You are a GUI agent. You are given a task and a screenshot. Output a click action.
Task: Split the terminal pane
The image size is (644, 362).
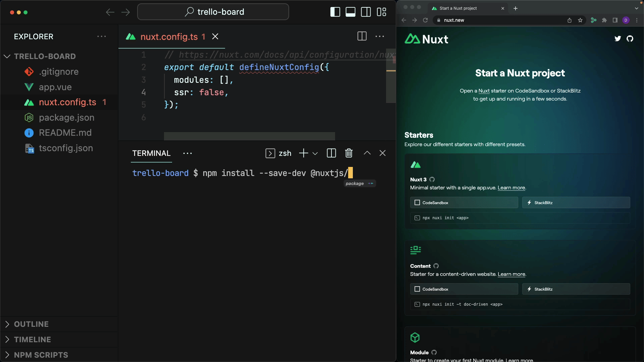point(331,153)
